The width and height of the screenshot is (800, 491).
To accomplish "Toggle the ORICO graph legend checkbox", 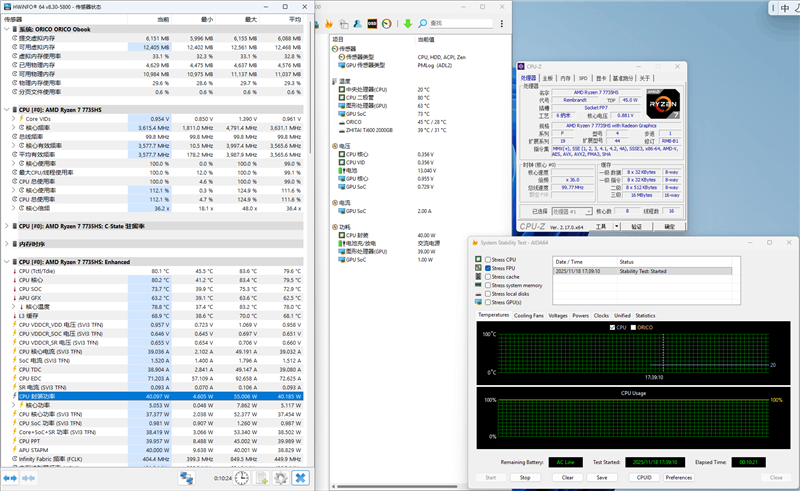I will (x=635, y=327).
